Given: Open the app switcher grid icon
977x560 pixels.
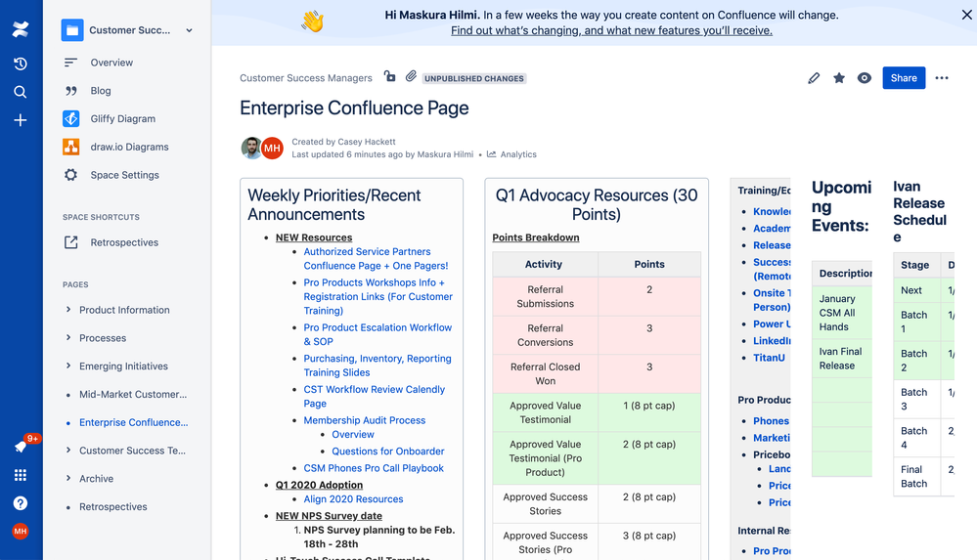Looking at the screenshot, I should pos(20,475).
